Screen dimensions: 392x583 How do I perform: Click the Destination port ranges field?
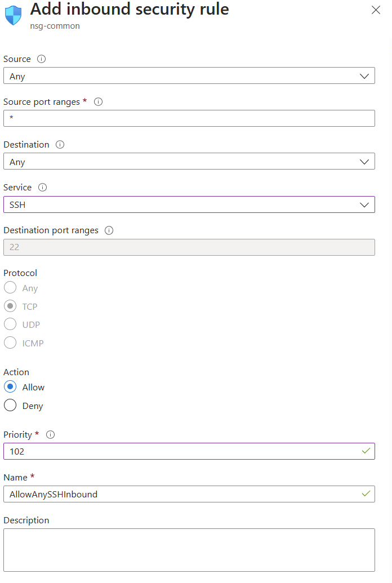(189, 247)
